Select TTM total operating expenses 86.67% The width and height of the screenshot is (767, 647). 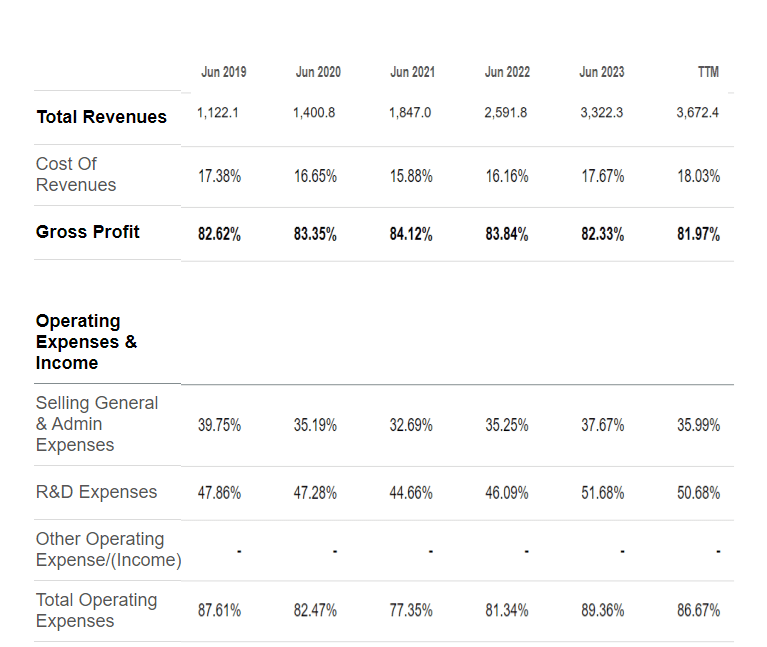click(x=699, y=610)
